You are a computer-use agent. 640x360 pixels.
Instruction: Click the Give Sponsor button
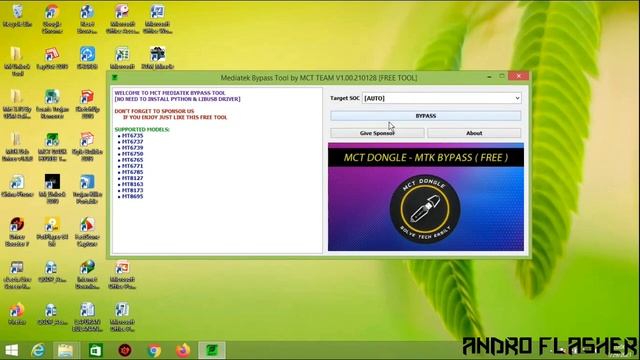point(377,133)
